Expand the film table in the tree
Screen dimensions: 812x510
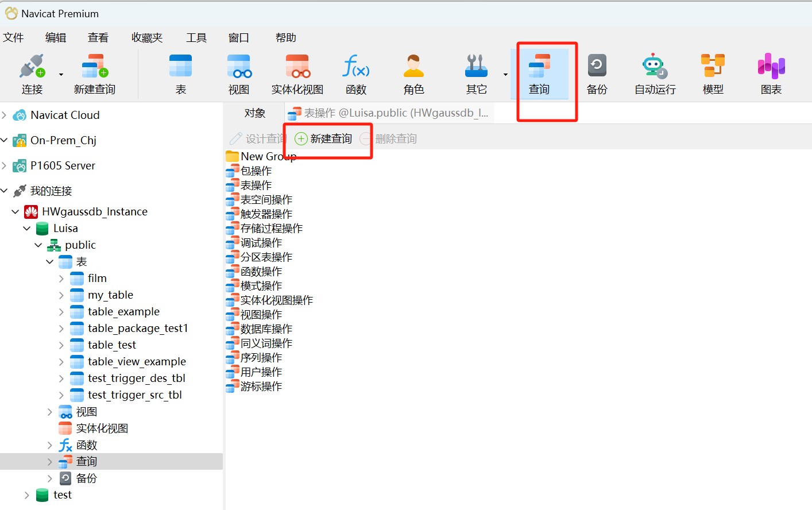60,278
